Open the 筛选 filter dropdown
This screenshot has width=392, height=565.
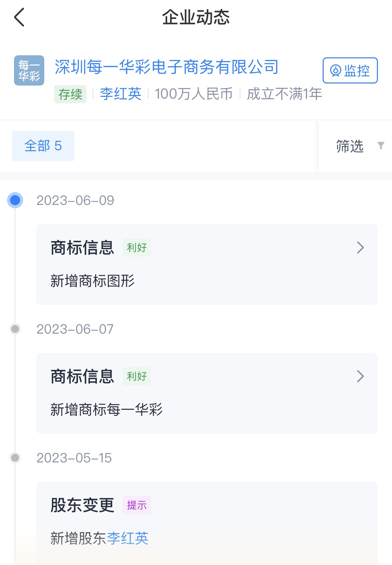[x=350, y=146]
